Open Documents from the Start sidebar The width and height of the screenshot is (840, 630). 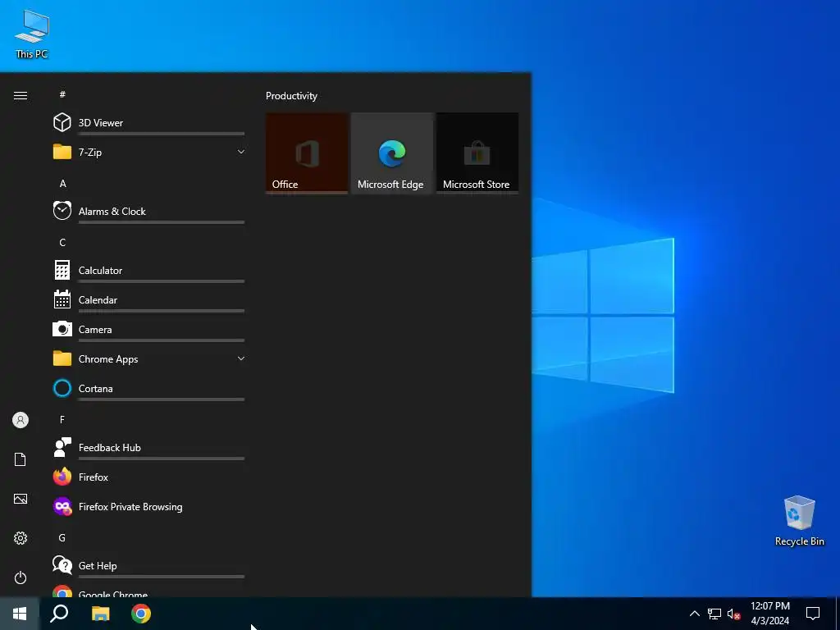point(21,459)
